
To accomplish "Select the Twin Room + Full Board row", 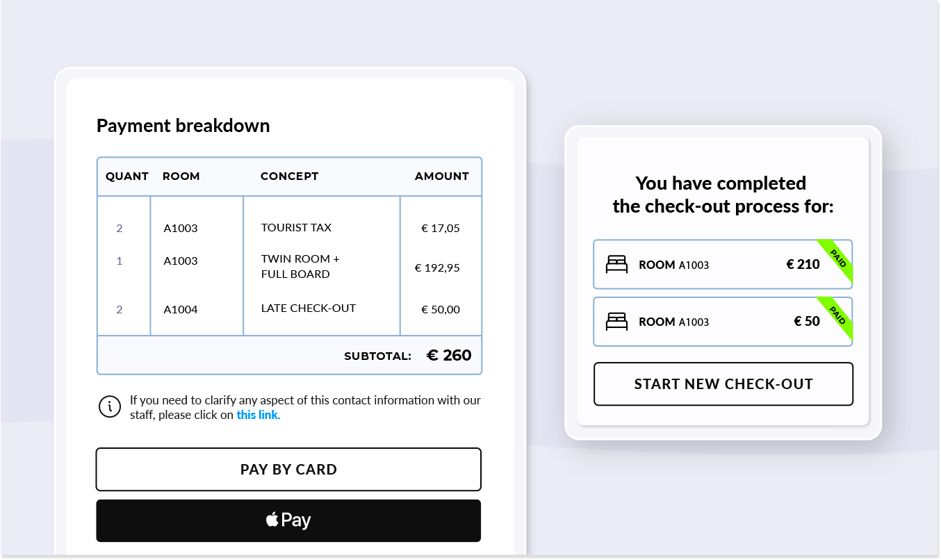I will [x=289, y=267].
